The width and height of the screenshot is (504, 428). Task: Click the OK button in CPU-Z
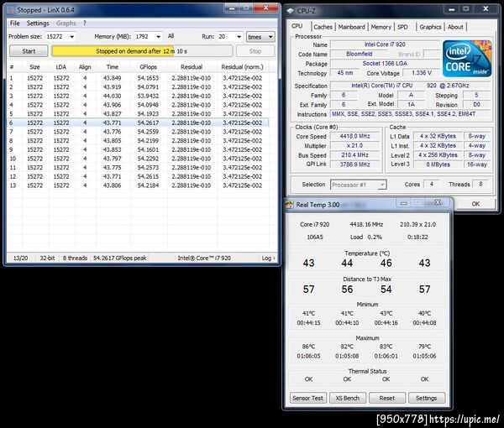click(475, 204)
